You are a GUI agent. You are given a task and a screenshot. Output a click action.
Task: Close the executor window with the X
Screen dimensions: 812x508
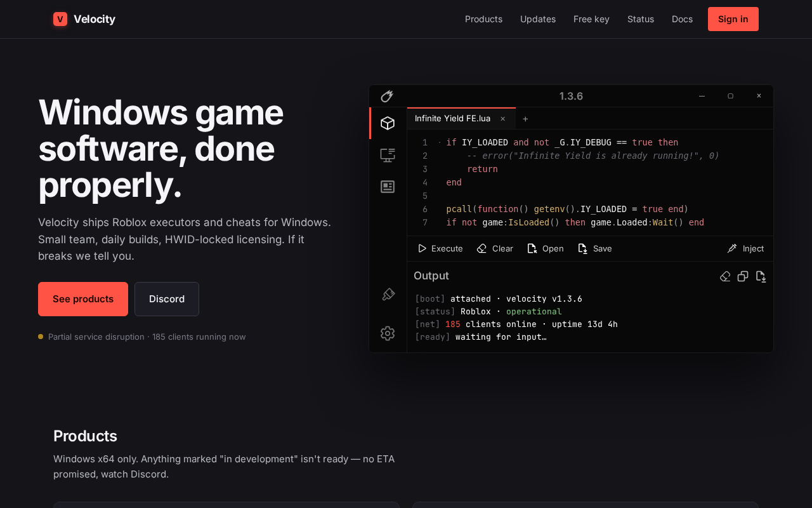(x=759, y=96)
